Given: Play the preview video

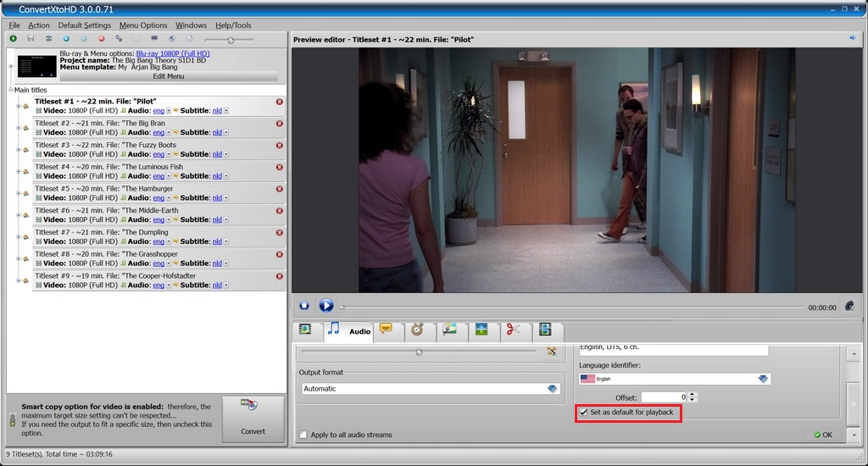Looking at the screenshot, I should click(326, 306).
